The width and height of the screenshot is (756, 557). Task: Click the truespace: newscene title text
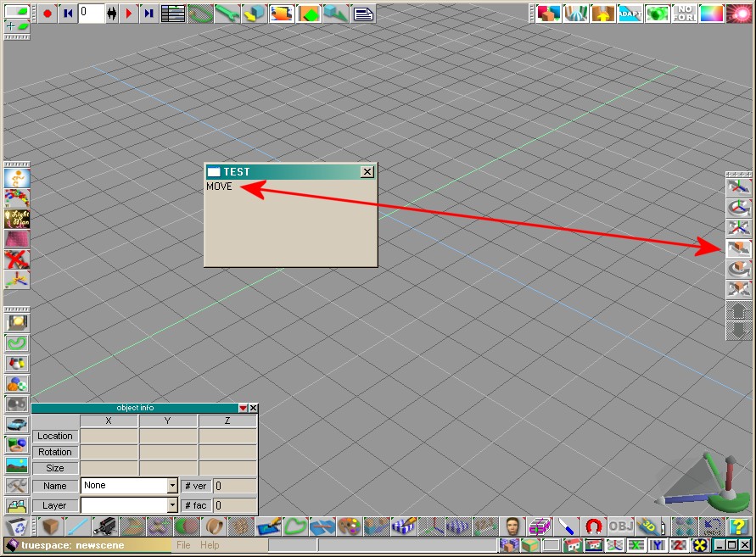pyautogui.click(x=73, y=545)
